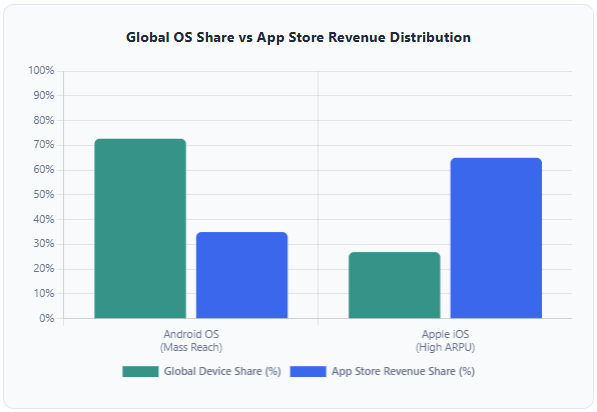Click the 10% y-axis label
Image resolution: width=597 pixels, height=412 pixels.
(x=43, y=294)
